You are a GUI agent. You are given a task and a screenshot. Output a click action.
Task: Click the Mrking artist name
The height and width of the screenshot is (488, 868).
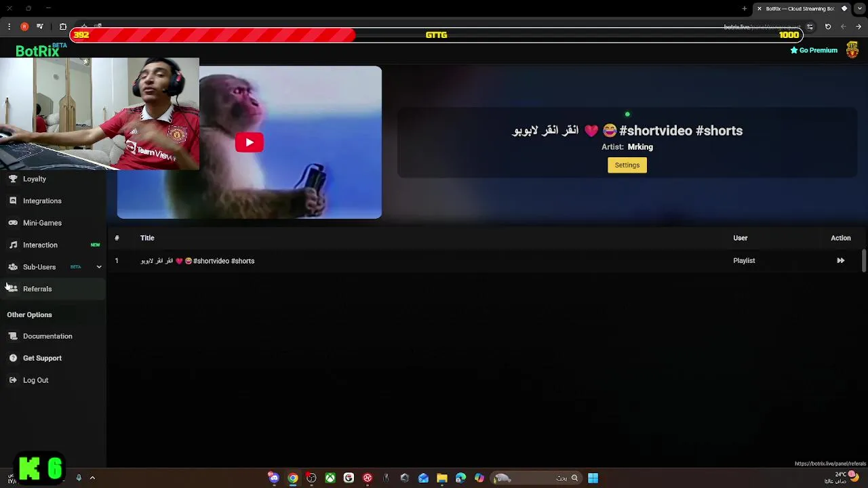tap(640, 147)
